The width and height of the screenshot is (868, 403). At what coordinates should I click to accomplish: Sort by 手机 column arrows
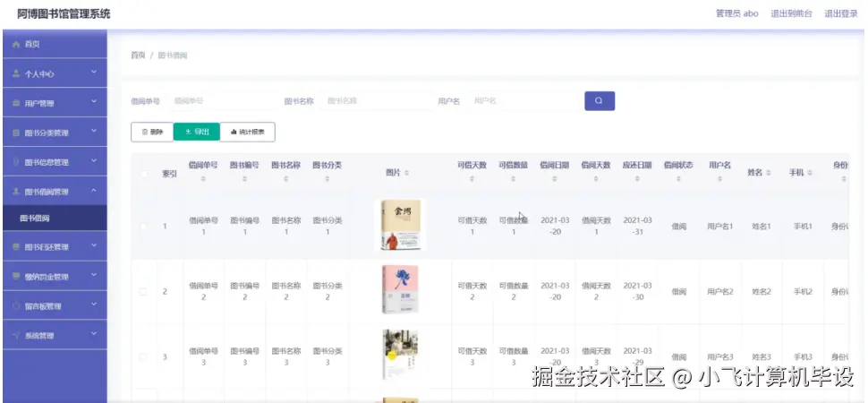[810, 173]
